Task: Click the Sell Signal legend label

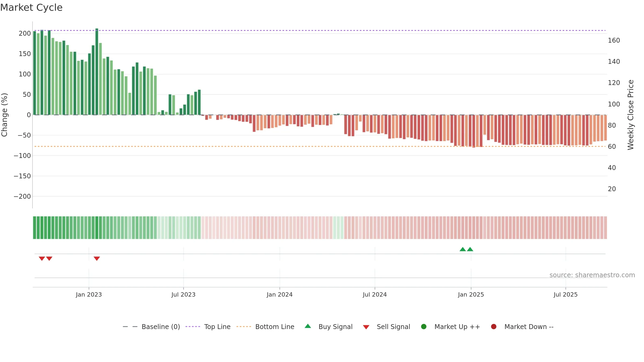Action: pos(393,327)
